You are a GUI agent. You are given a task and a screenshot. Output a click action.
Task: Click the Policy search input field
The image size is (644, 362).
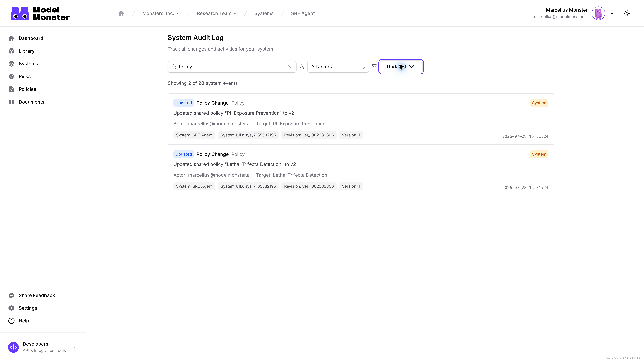click(232, 67)
